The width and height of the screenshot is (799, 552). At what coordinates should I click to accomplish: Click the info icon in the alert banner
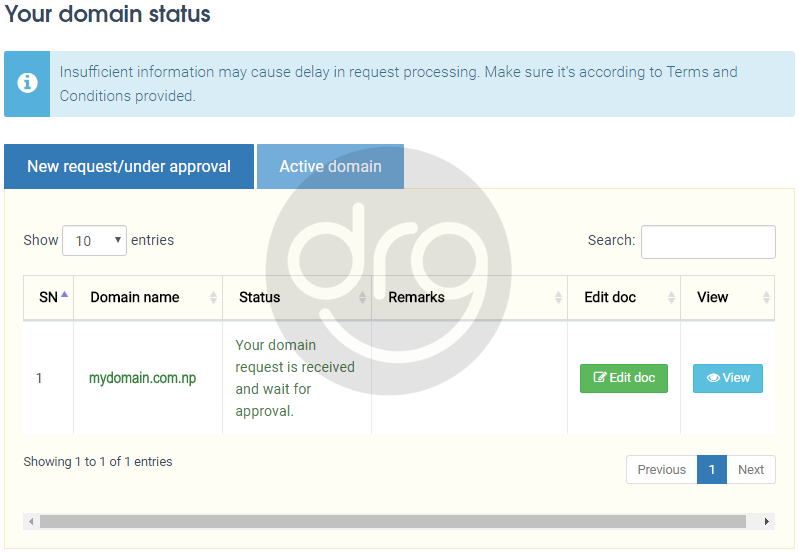point(27,84)
